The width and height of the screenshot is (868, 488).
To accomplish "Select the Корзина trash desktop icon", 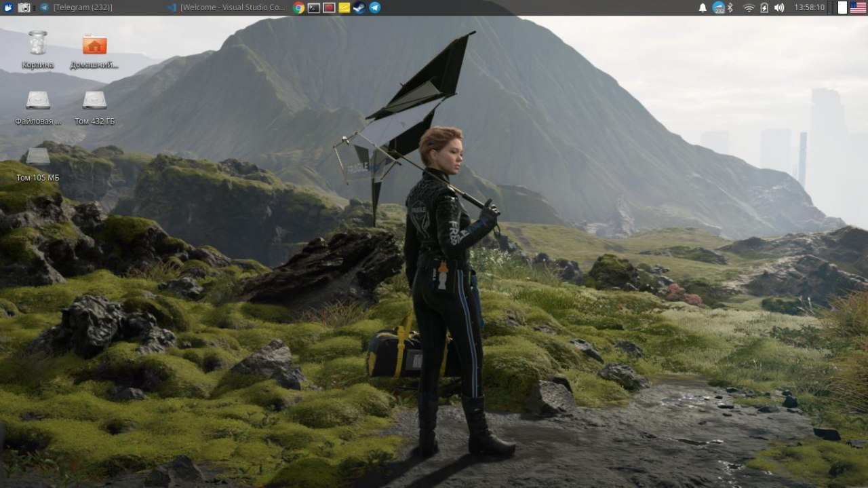I will 38,50.
